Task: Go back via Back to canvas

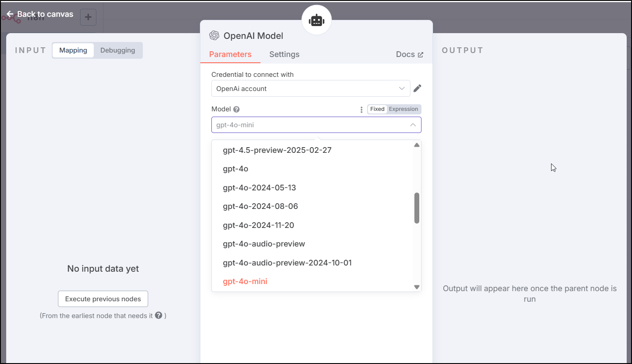Action: (x=40, y=14)
